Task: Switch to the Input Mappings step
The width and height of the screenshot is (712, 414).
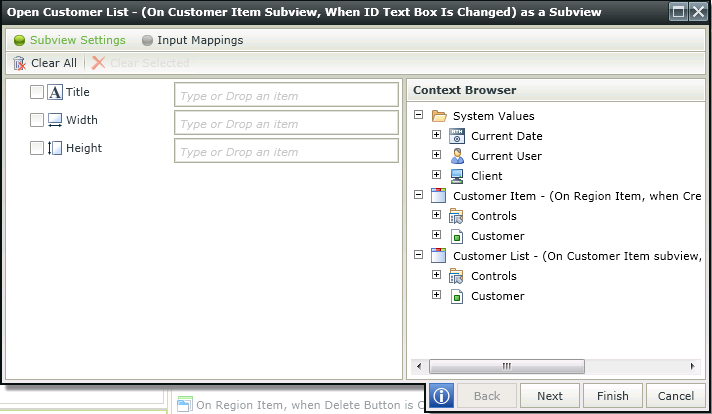Action: (200, 40)
